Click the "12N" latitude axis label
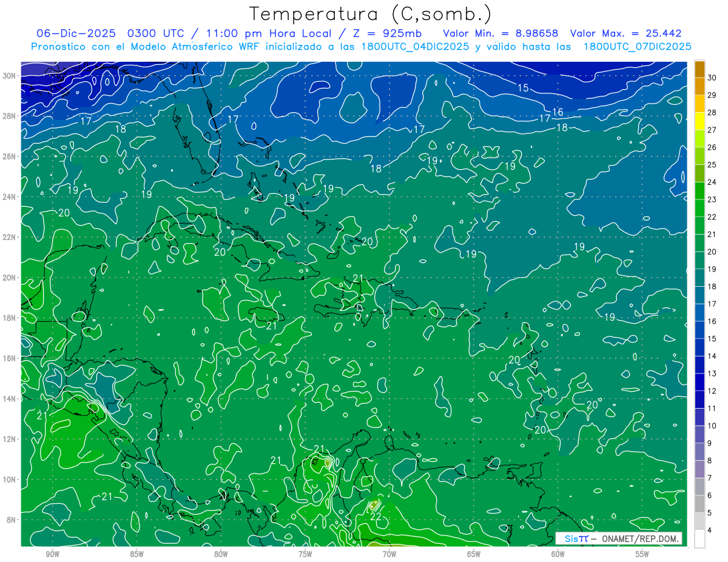Viewport: 728px width, 562px height. click(x=9, y=439)
